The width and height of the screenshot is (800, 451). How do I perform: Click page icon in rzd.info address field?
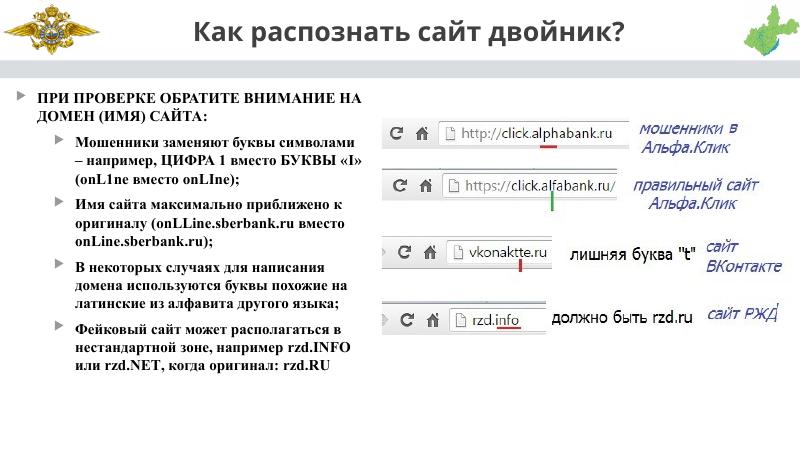coord(461,320)
